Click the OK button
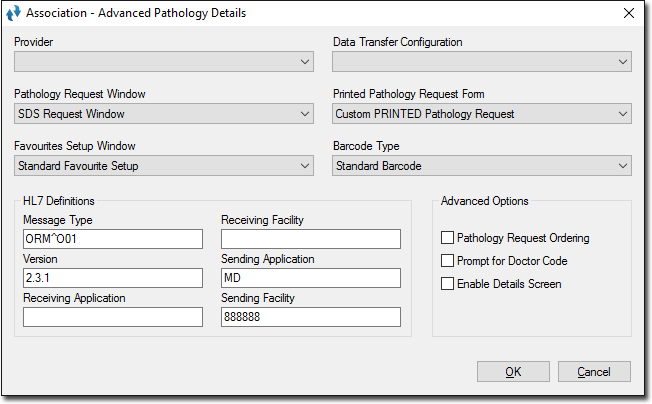652x404 pixels. point(513,372)
